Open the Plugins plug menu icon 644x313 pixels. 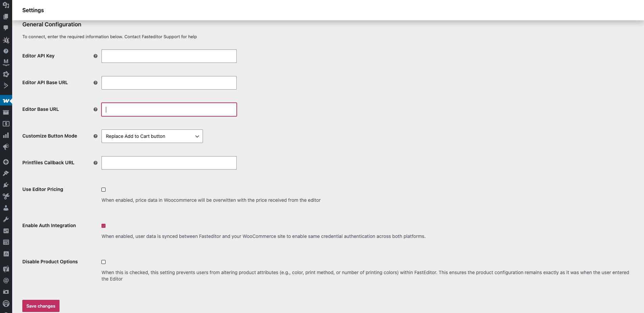pyautogui.click(x=6, y=185)
